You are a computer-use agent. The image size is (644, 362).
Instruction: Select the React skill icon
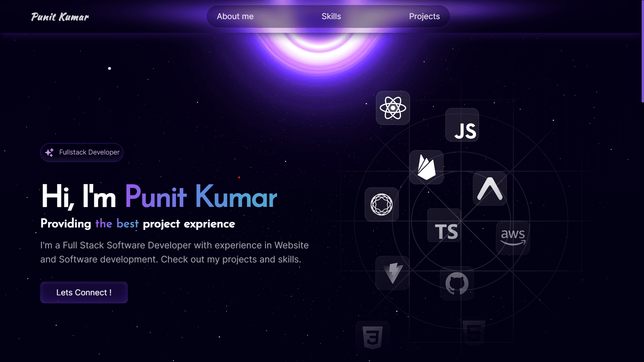393,108
